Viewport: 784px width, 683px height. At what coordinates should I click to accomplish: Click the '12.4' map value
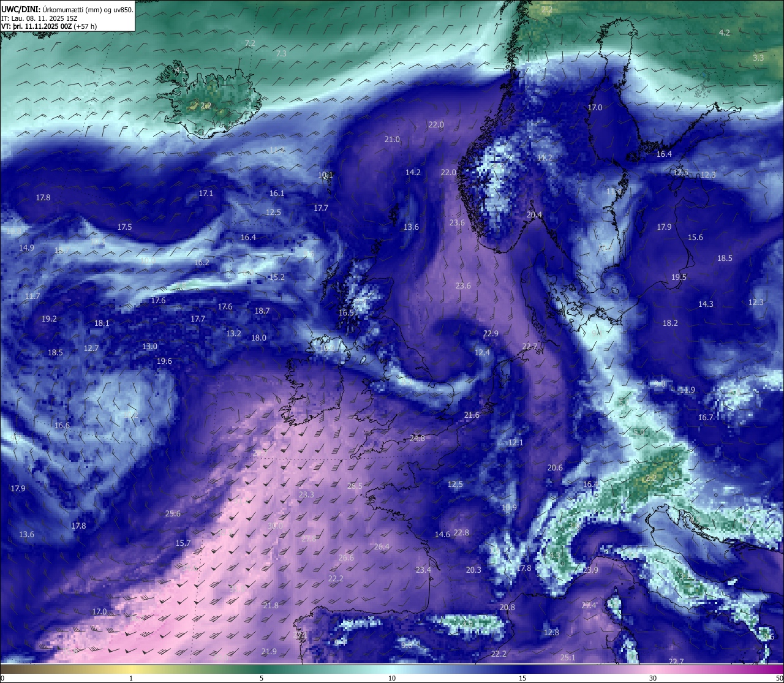pos(482,352)
